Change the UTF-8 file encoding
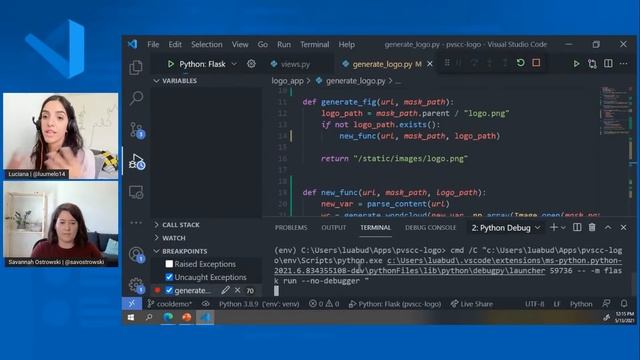The image size is (640, 360). (534, 304)
